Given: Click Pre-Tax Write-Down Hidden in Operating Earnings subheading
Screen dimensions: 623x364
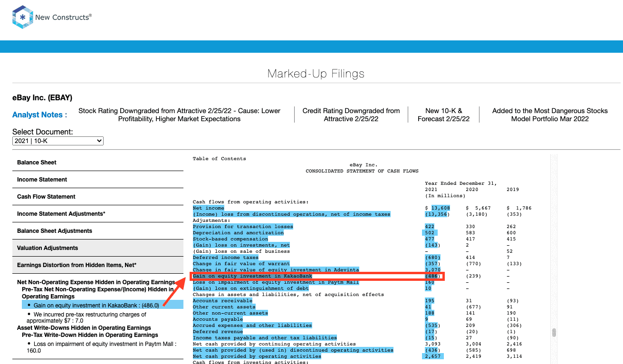Looking at the screenshot, I should (x=90, y=335).
